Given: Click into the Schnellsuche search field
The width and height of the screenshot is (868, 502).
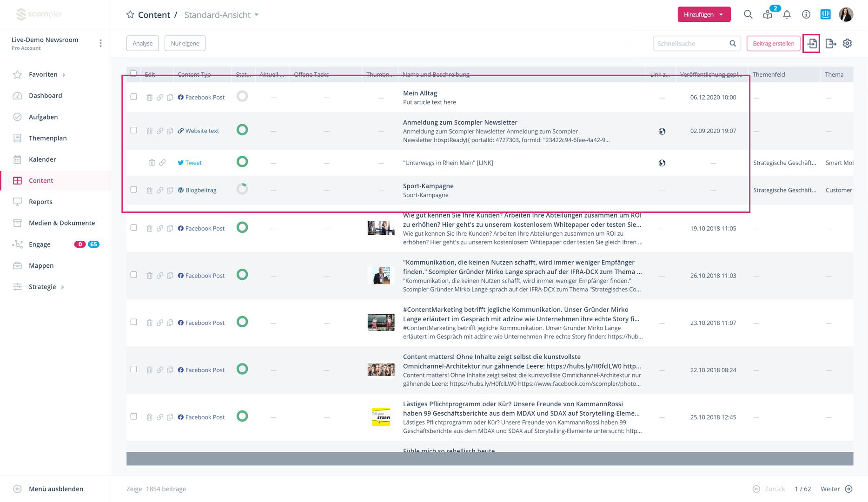Looking at the screenshot, I should click(x=691, y=44).
